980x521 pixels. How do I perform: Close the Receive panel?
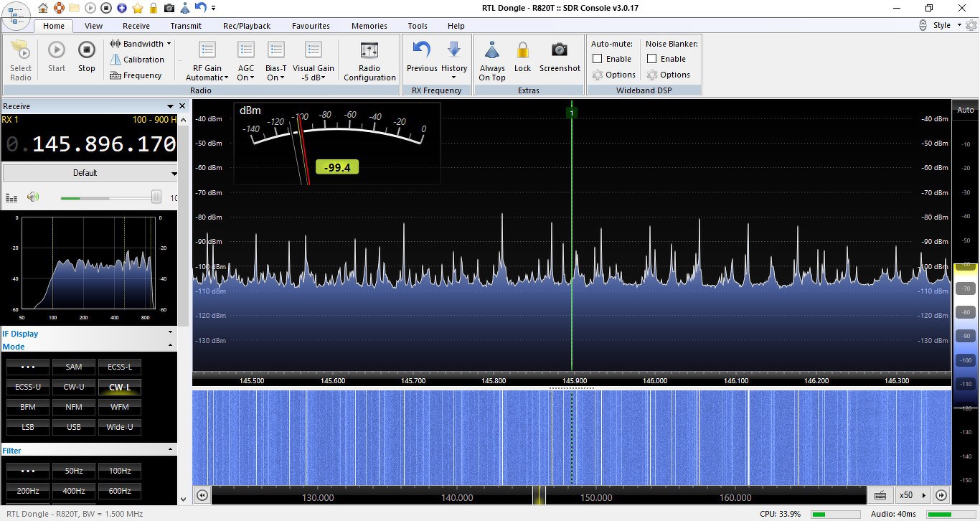click(x=182, y=106)
